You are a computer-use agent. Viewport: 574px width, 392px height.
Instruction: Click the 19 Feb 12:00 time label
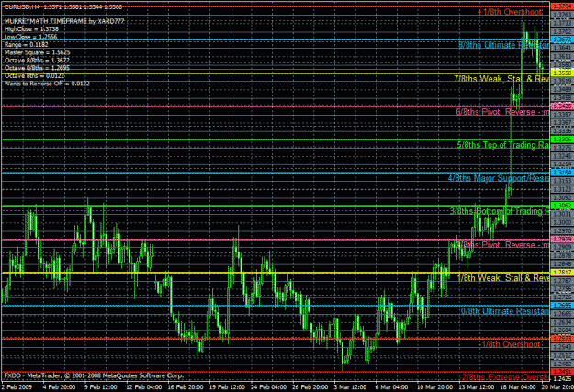[227, 387]
